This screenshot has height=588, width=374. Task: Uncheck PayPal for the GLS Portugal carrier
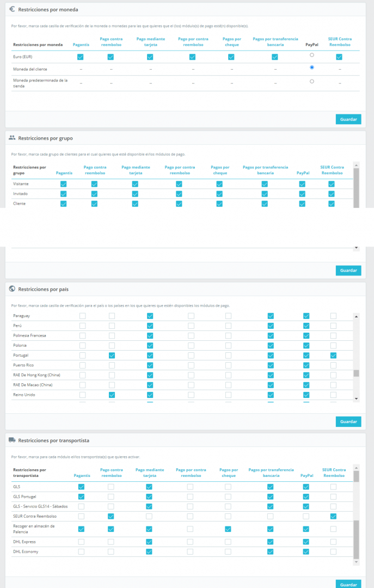pos(306,497)
